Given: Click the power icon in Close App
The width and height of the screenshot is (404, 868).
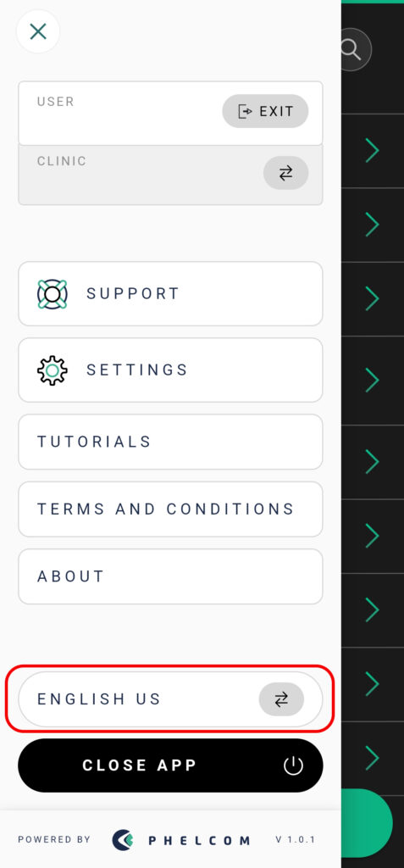Looking at the screenshot, I should [x=293, y=766].
